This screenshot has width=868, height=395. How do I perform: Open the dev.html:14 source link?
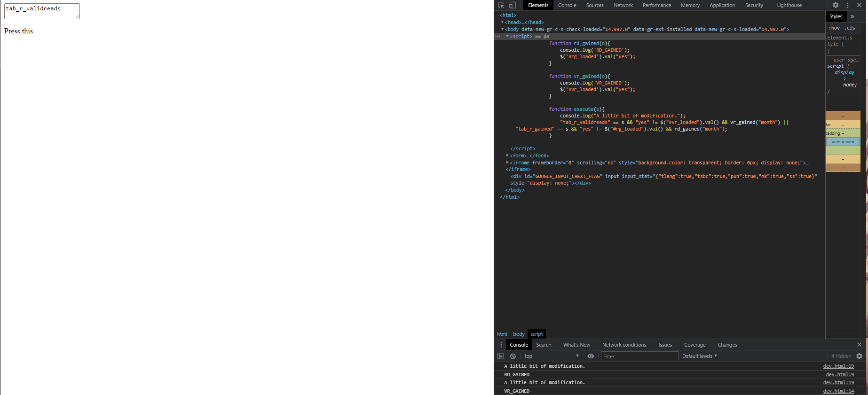(x=838, y=391)
